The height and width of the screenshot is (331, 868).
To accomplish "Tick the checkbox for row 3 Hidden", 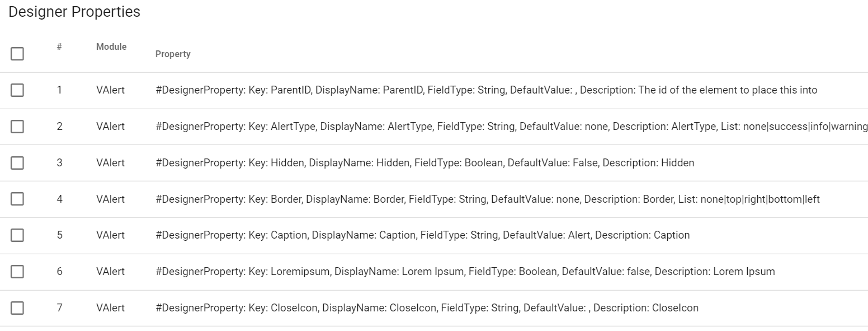I will tap(17, 163).
